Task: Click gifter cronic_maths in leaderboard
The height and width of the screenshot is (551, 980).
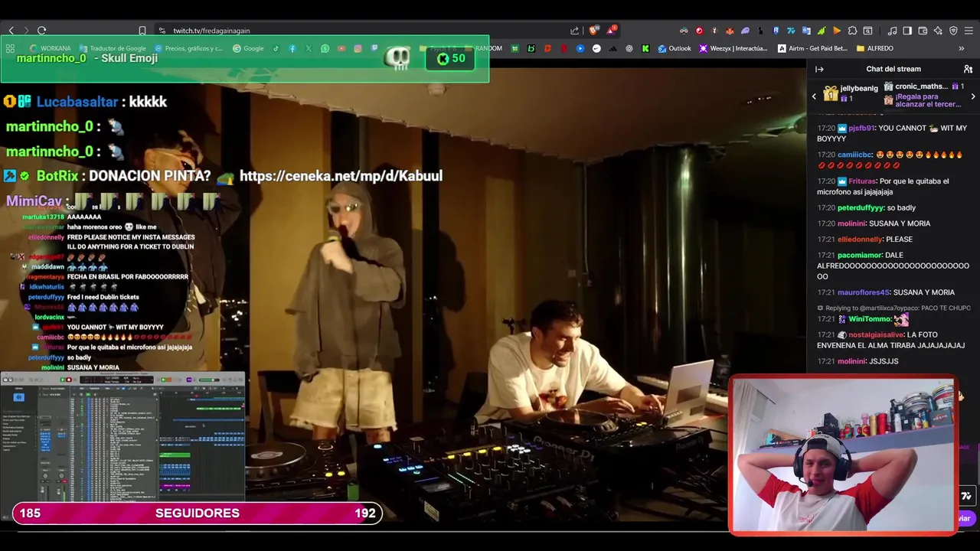Action: point(921,86)
